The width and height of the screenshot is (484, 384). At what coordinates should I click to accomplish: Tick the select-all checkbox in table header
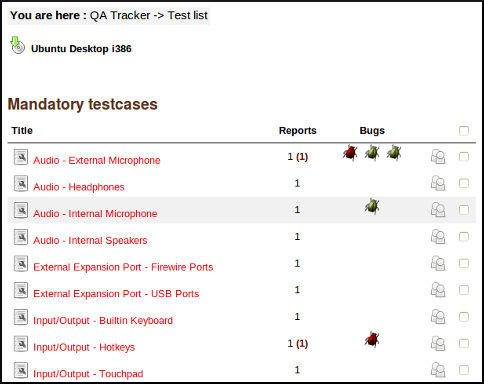coord(464,131)
